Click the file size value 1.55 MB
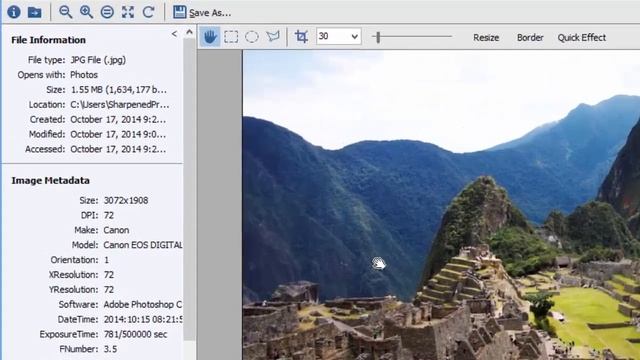Screen dimensions: 640x360 [x=119, y=90]
